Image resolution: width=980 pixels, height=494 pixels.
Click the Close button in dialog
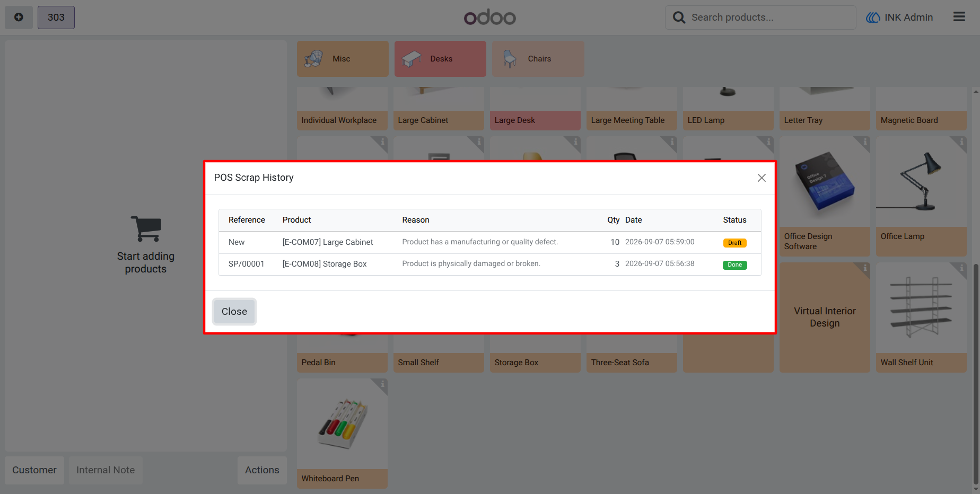pos(234,312)
